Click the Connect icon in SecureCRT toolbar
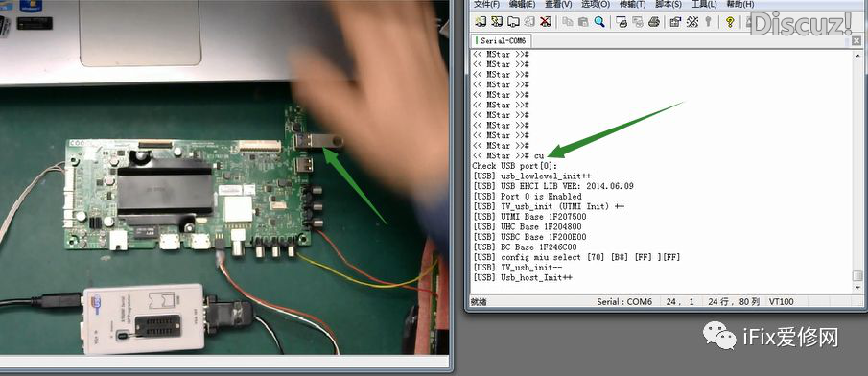 pos(481,22)
